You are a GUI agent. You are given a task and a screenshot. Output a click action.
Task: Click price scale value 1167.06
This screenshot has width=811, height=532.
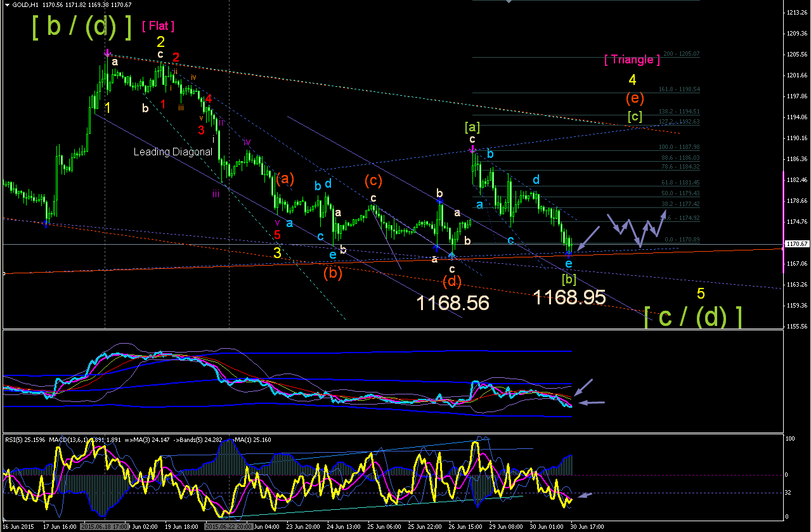coord(796,264)
